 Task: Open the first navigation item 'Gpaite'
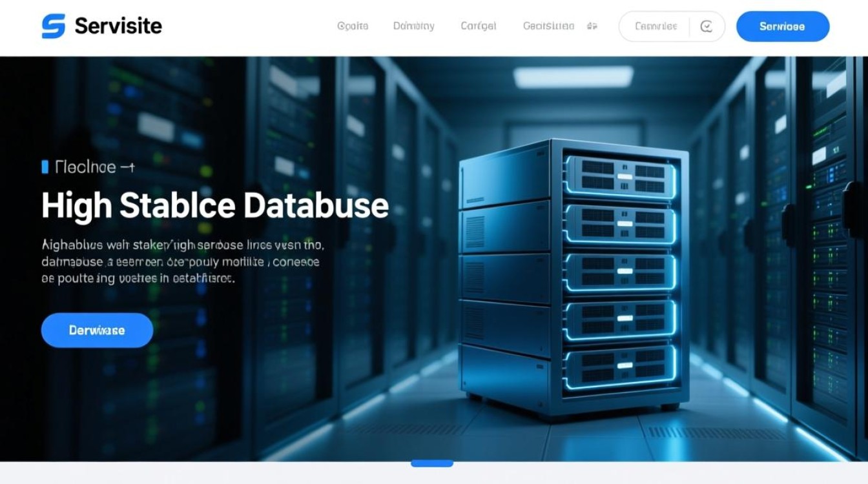353,26
